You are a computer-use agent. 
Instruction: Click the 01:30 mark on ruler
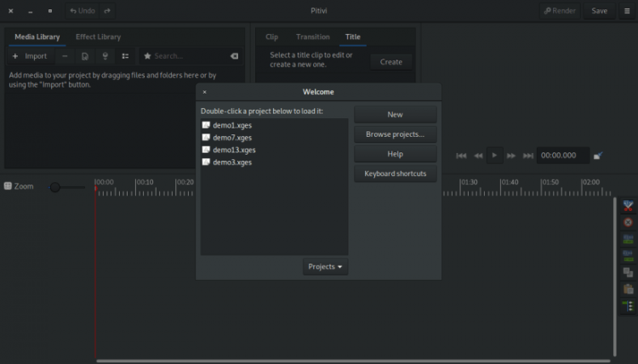tap(469, 182)
